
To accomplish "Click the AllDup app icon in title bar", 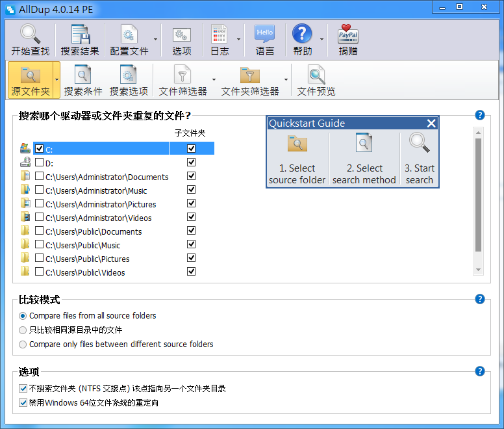I will (x=10, y=10).
